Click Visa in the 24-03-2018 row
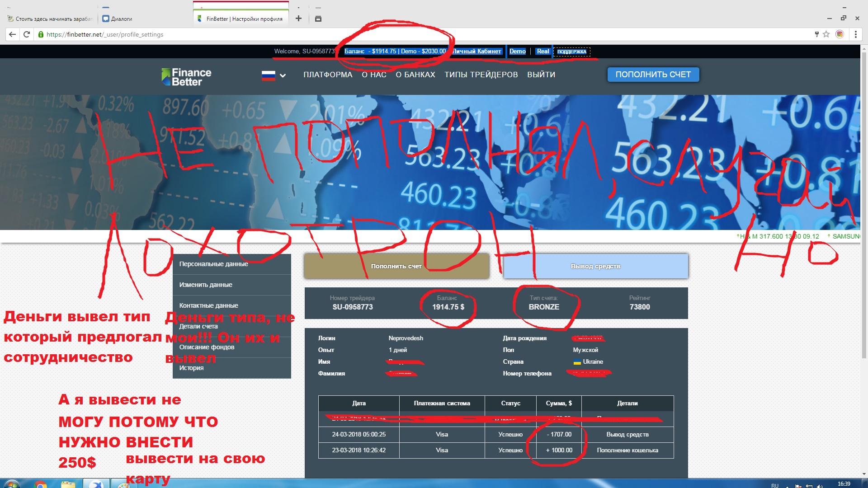868x488 pixels. click(x=442, y=435)
